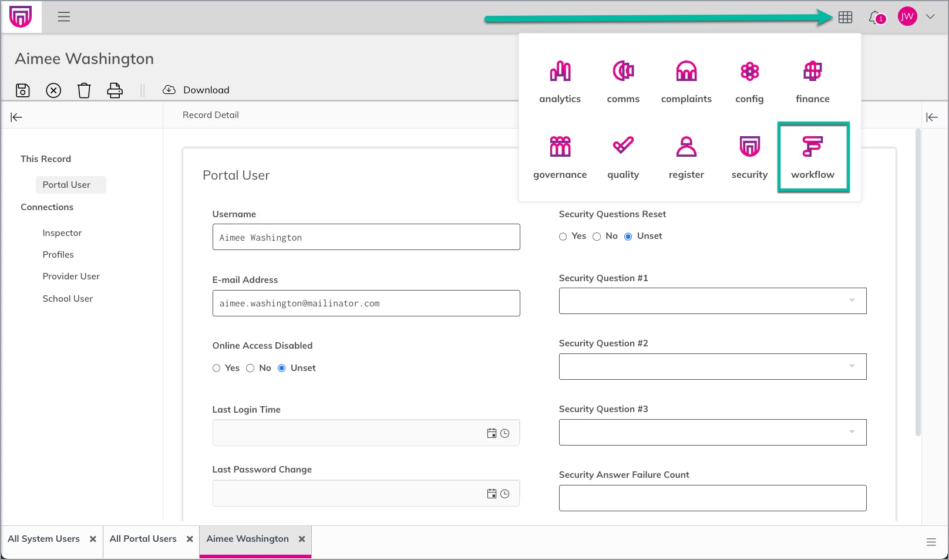Click the Record Detail heading

pyautogui.click(x=211, y=115)
